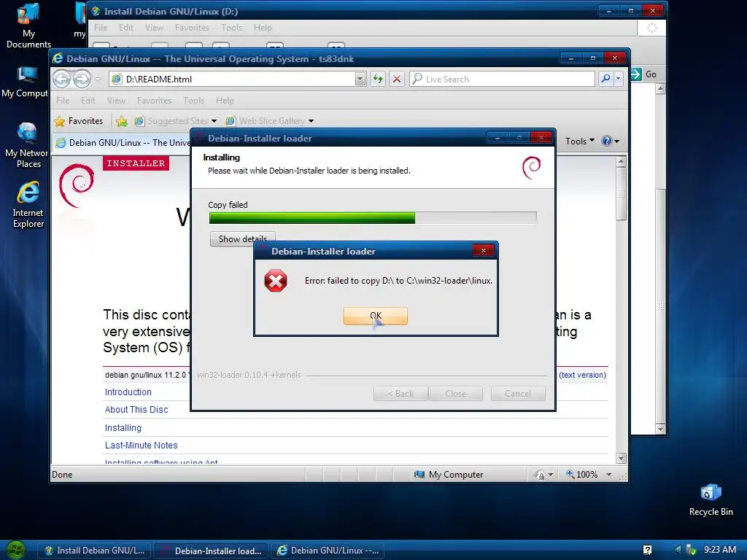Click the Last-Minute Notes link
Screen dimensions: 747x560
[x=141, y=446]
